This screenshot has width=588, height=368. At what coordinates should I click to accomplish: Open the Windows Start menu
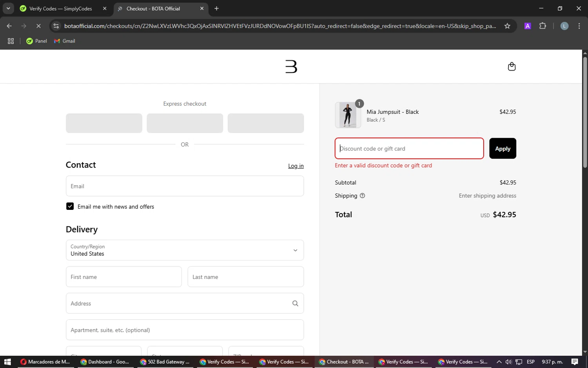(x=7, y=362)
